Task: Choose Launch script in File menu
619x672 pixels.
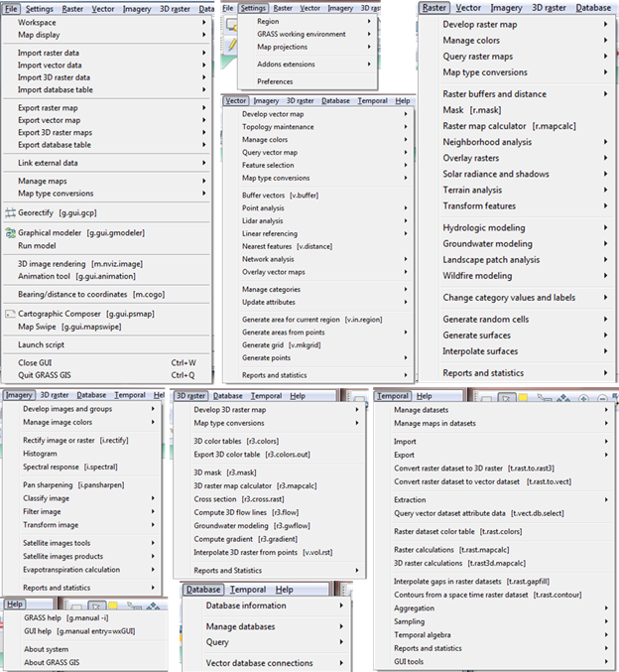Action: click(42, 343)
